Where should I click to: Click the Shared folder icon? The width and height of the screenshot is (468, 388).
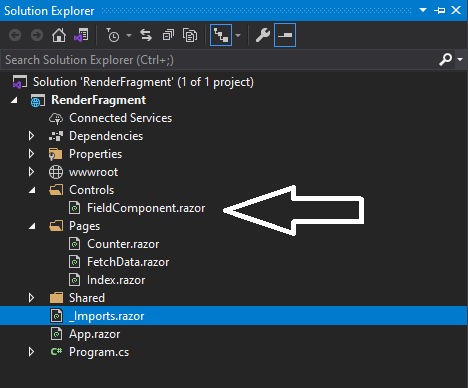click(56, 298)
